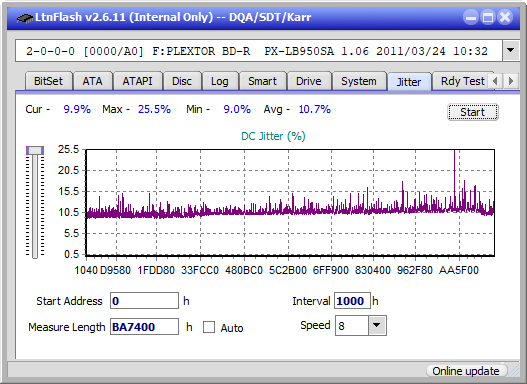Click the vertical scale slider thumb

[x=35, y=150]
